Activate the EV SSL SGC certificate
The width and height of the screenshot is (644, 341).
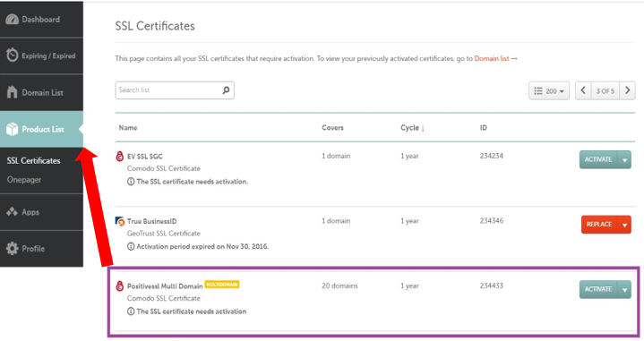(599, 159)
